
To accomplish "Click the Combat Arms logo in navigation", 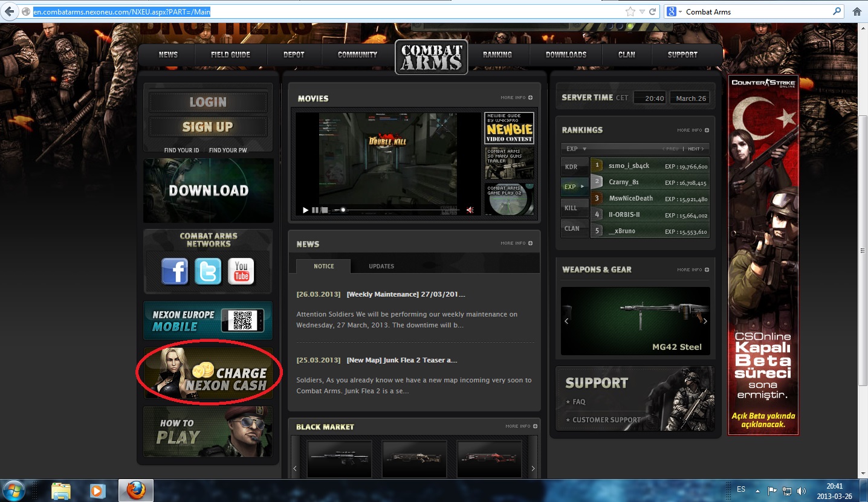I will point(431,57).
